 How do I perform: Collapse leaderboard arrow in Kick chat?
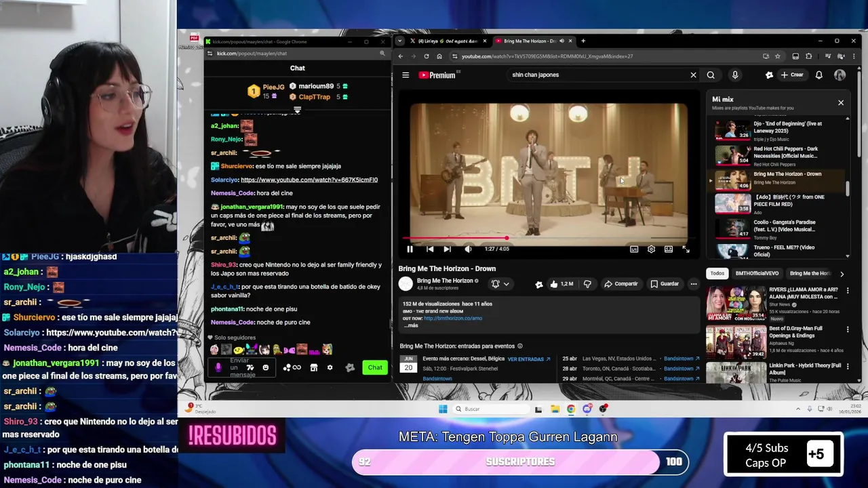297,110
